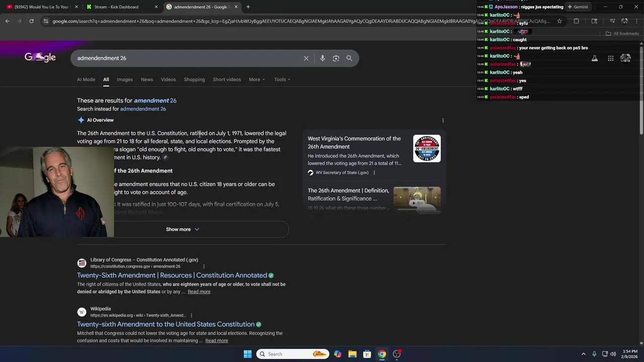Switch to the YouTube browser tab
The width and height of the screenshot is (644, 362).
coord(41,7)
